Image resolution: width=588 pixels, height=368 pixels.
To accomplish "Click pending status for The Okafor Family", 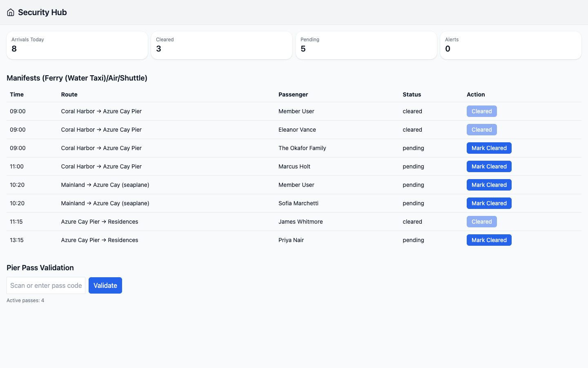I will tap(413, 148).
